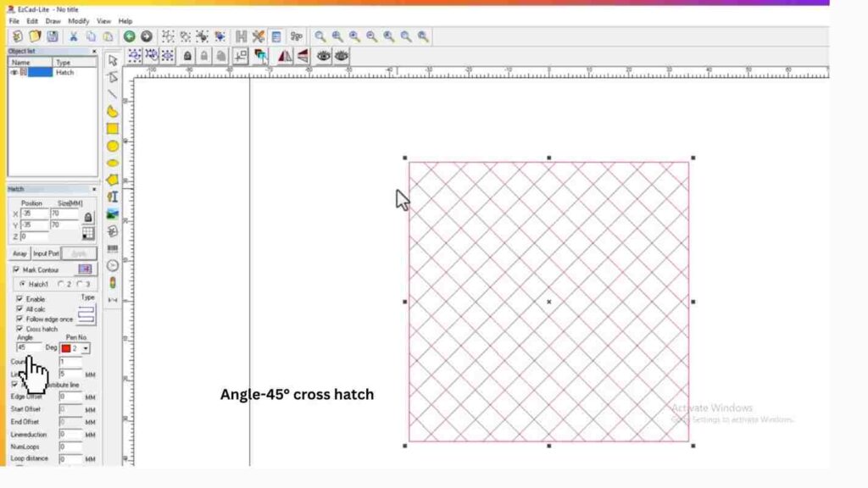Click the red pen color swatch
Viewport: 868px width, 488px height.
[66, 348]
